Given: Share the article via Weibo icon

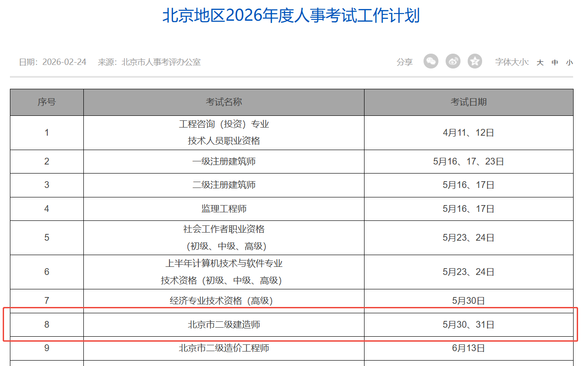Looking at the screenshot, I should [x=453, y=61].
